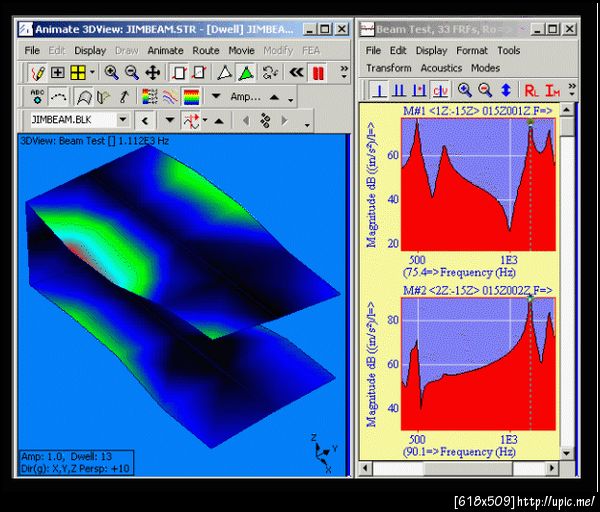Open the Transform menu

pyautogui.click(x=388, y=68)
